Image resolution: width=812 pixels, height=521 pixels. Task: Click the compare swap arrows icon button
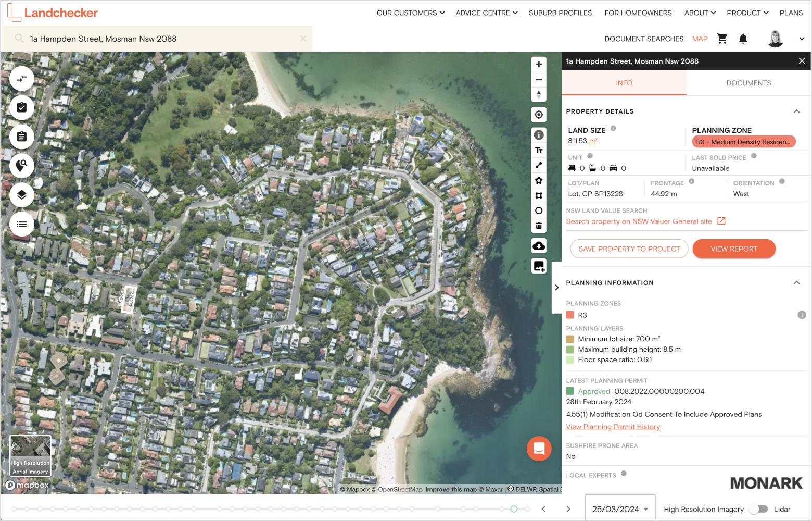(x=22, y=79)
